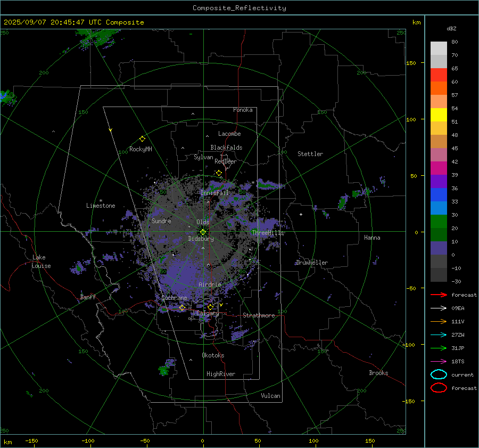Viewport: 479px width, 448px height.
Task: Click the white plus marker east of ThreeHills
Action: (x=301, y=214)
